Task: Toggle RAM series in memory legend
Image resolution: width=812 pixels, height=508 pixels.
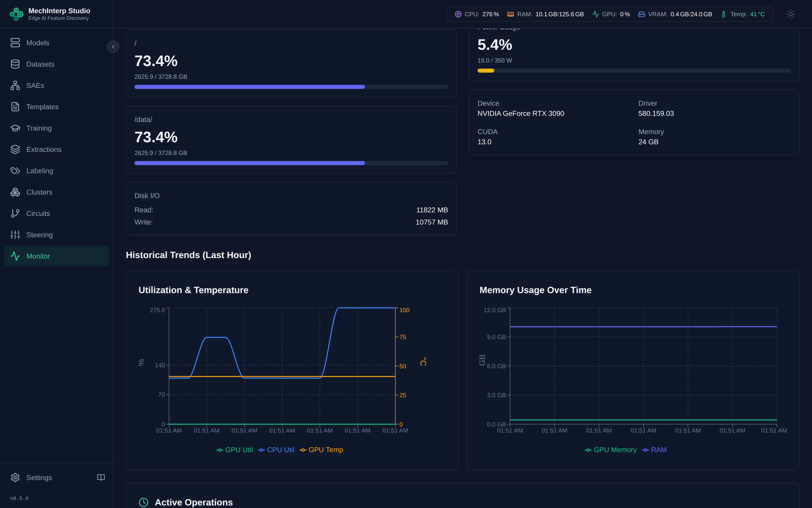Action: pyautogui.click(x=654, y=450)
